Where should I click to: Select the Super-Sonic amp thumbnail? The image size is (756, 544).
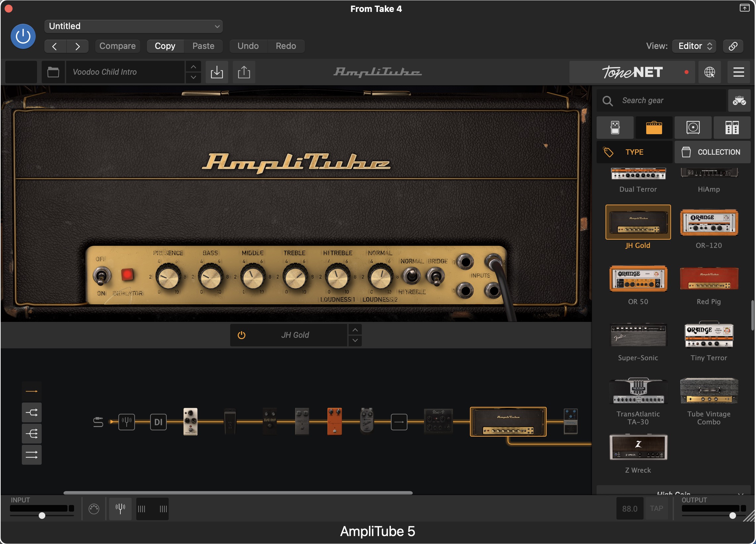[x=638, y=335]
